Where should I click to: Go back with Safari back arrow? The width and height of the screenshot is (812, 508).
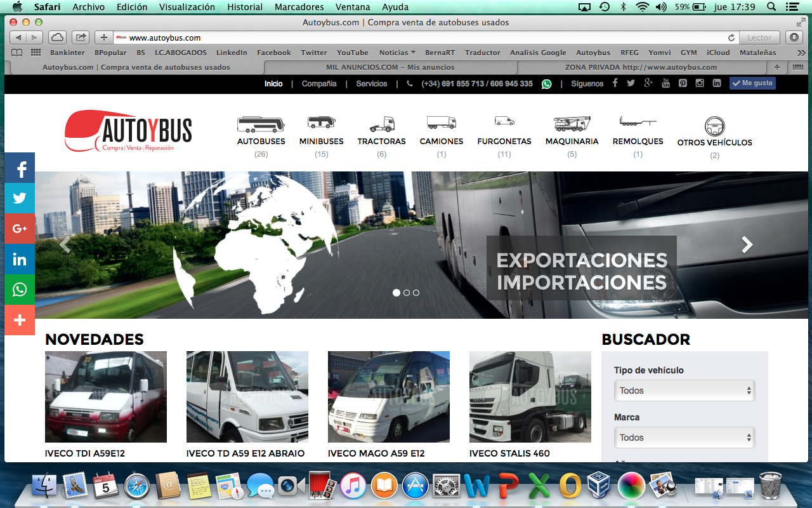pos(19,37)
